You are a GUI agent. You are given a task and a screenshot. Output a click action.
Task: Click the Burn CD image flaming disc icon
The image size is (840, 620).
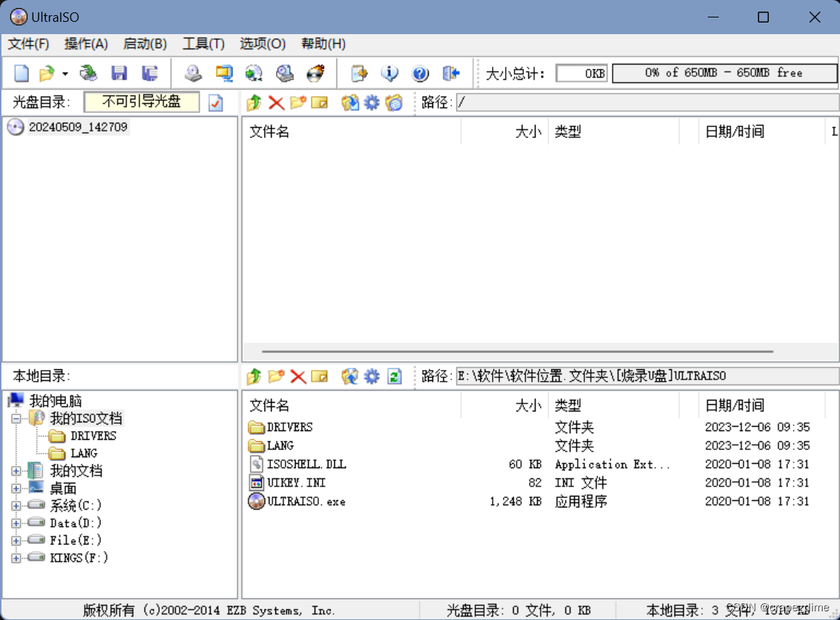tap(315, 73)
